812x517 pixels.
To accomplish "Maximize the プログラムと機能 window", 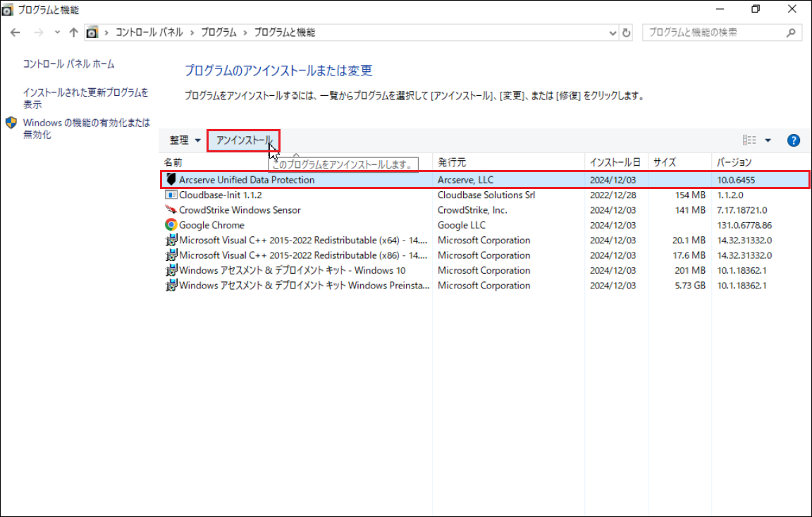I will (x=756, y=9).
